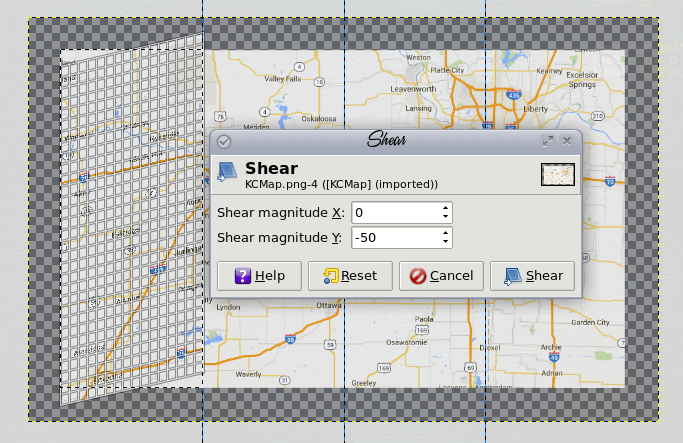Click the Lyndon label on map
The height and width of the screenshot is (443, 683).
[x=228, y=307]
